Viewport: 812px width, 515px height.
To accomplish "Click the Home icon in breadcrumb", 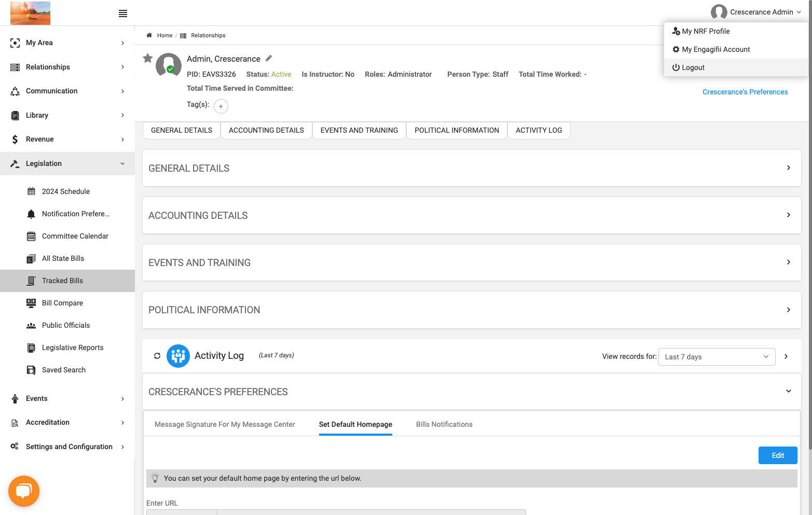I will click(x=149, y=35).
